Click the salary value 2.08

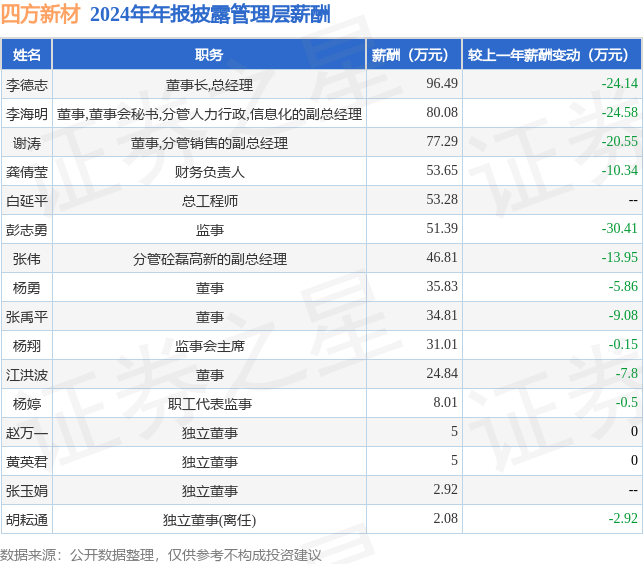coord(445,518)
